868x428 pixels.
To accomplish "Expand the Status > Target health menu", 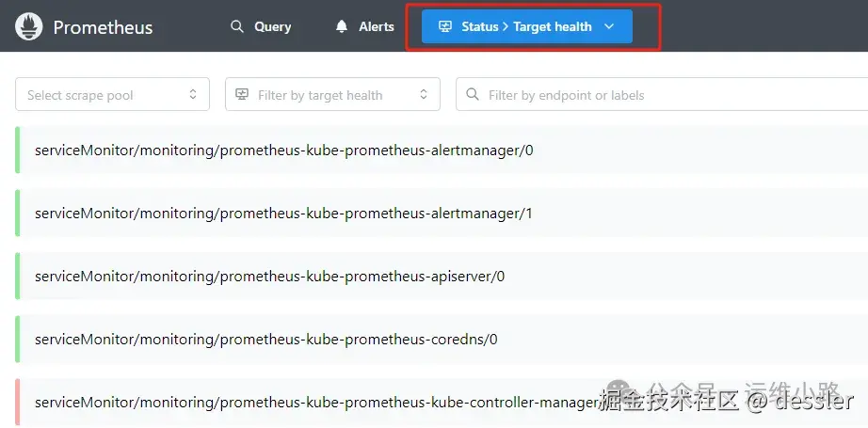I will point(526,26).
